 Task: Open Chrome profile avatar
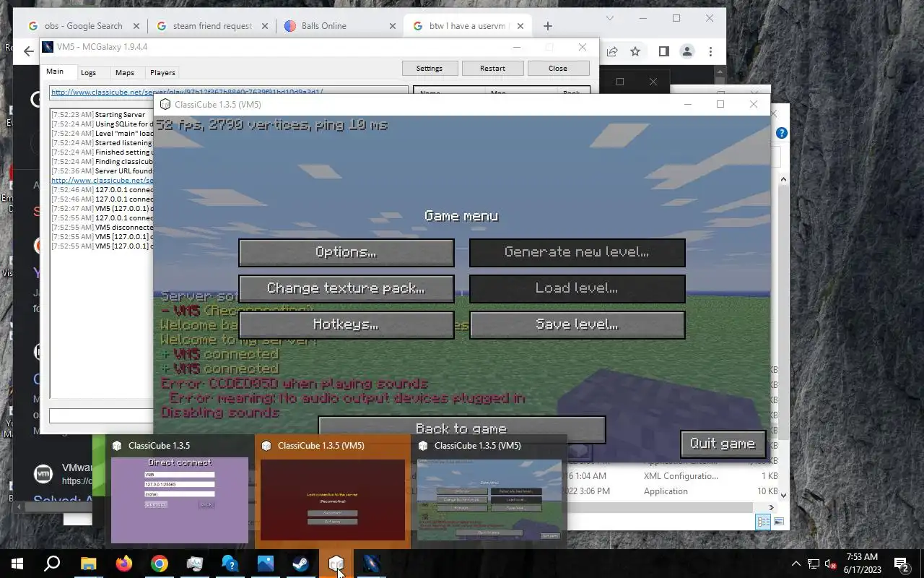[x=687, y=51]
